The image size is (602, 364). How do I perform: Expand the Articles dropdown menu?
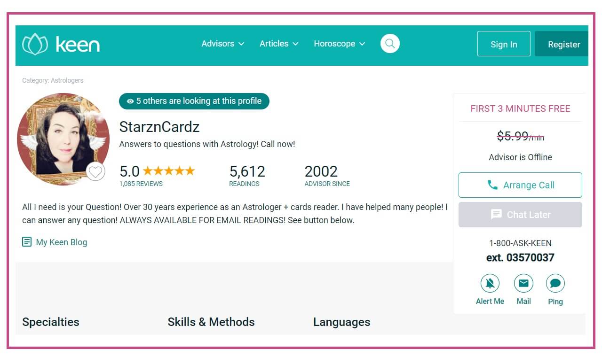coord(279,44)
